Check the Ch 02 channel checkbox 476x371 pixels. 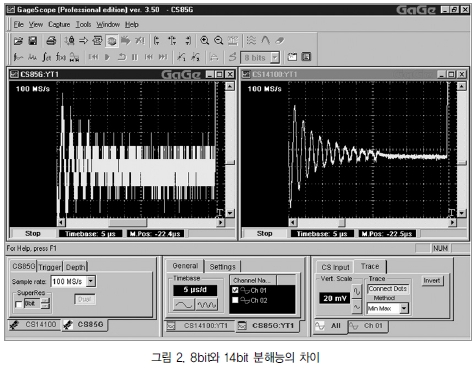(235, 300)
